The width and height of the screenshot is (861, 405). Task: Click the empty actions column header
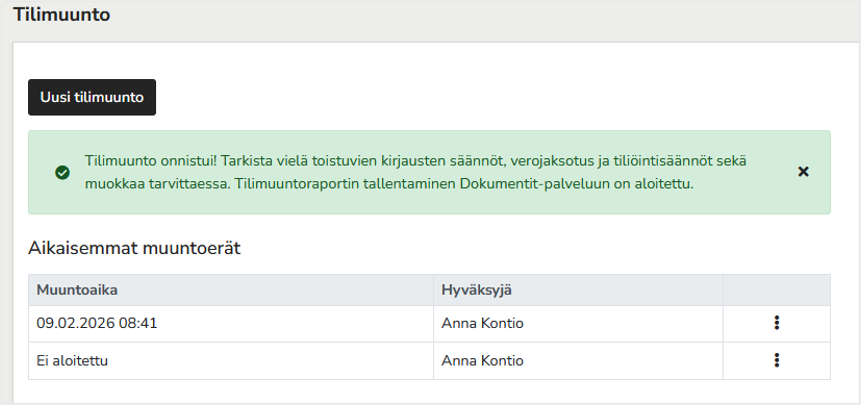[776, 290]
